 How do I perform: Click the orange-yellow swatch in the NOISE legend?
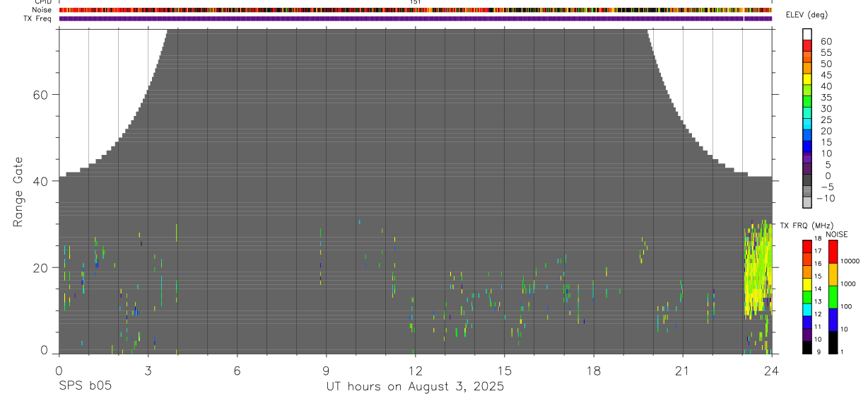pos(833,274)
